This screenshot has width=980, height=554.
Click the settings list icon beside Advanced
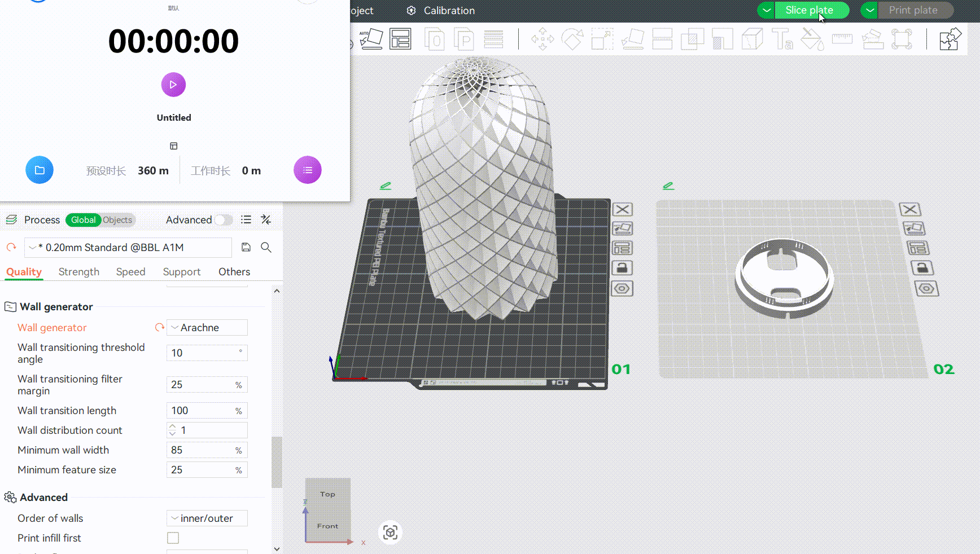(246, 219)
